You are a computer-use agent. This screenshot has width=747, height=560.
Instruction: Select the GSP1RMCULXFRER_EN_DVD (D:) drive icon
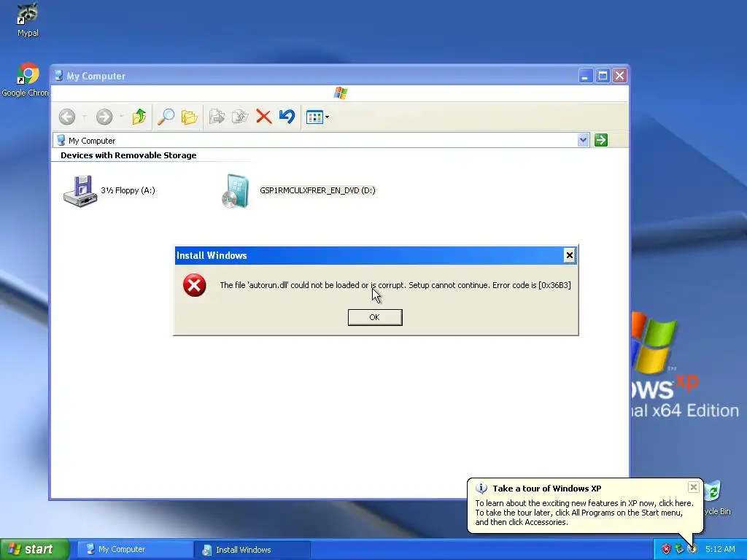(x=236, y=191)
